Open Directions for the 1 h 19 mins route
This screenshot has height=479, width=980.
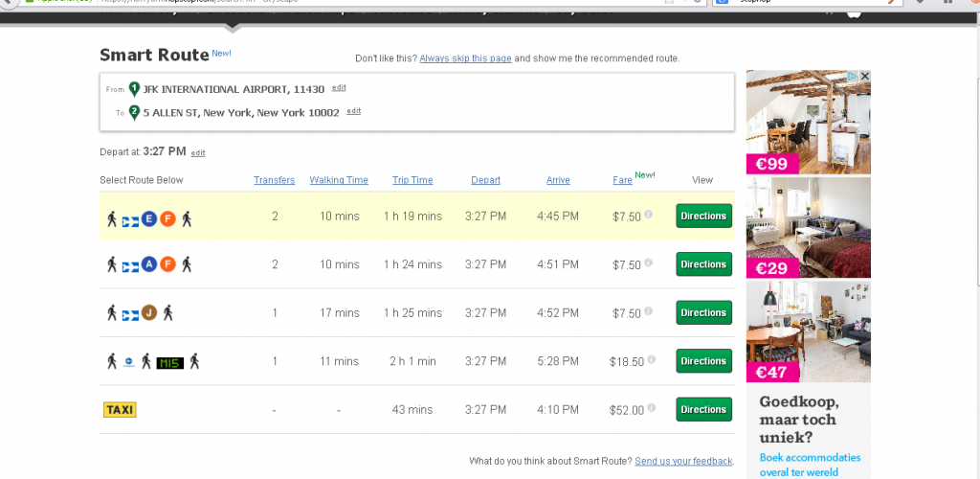pyautogui.click(x=703, y=217)
